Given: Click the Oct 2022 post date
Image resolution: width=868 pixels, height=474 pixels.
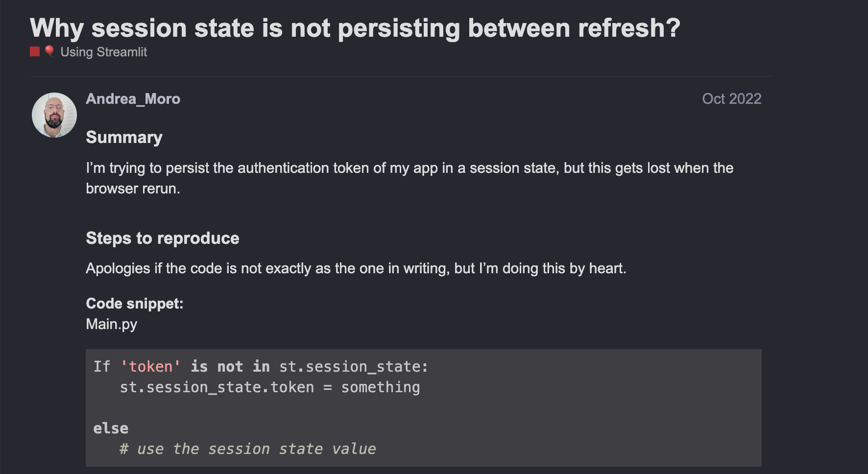Looking at the screenshot, I should point(731,99).
